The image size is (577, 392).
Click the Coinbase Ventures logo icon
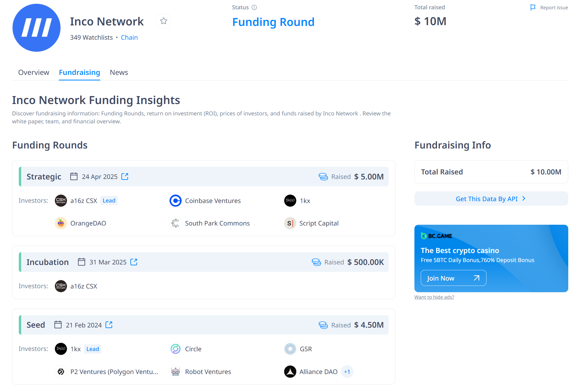tap(175, 201)
